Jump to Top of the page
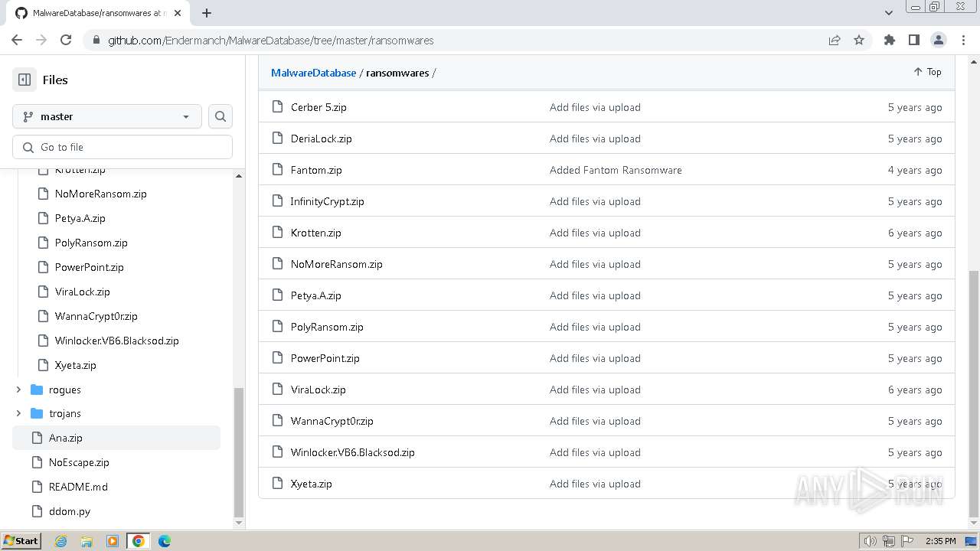980x551 pixels. [x=927, y=72]
